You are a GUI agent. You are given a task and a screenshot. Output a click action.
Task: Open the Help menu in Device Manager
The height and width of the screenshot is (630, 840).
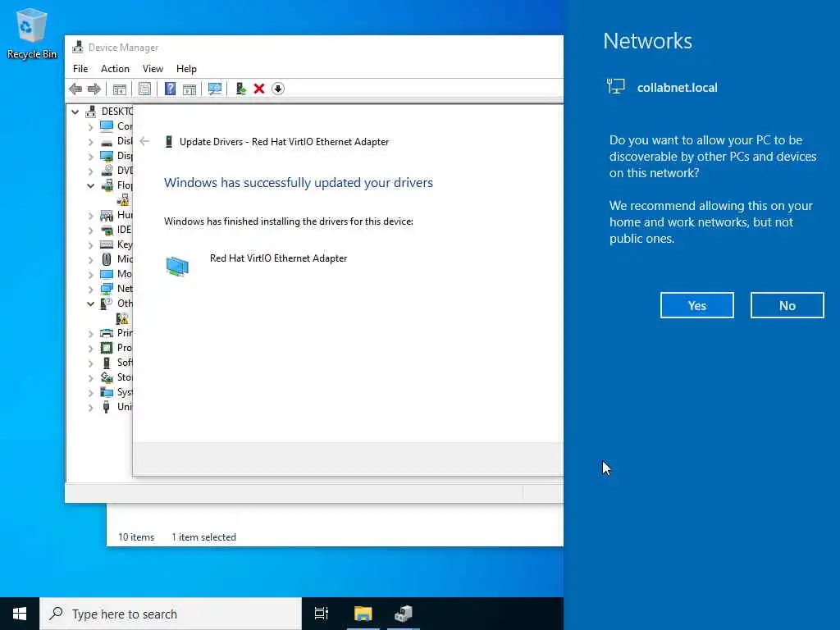click(x=186, y=69)
